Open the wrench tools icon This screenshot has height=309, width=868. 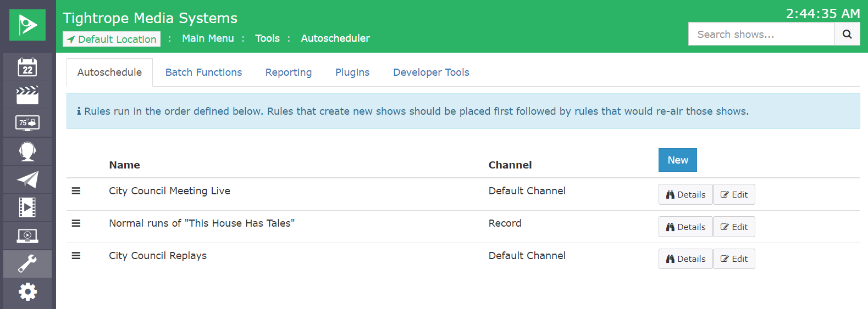[27, 264]
